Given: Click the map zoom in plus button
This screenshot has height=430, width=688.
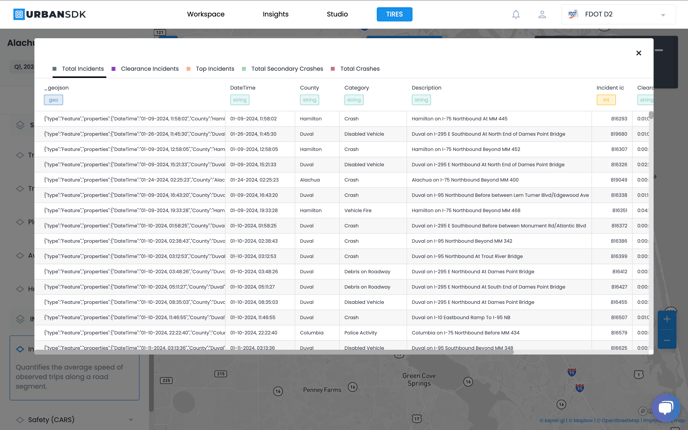Looking at the screenshot, I should 666,319.
